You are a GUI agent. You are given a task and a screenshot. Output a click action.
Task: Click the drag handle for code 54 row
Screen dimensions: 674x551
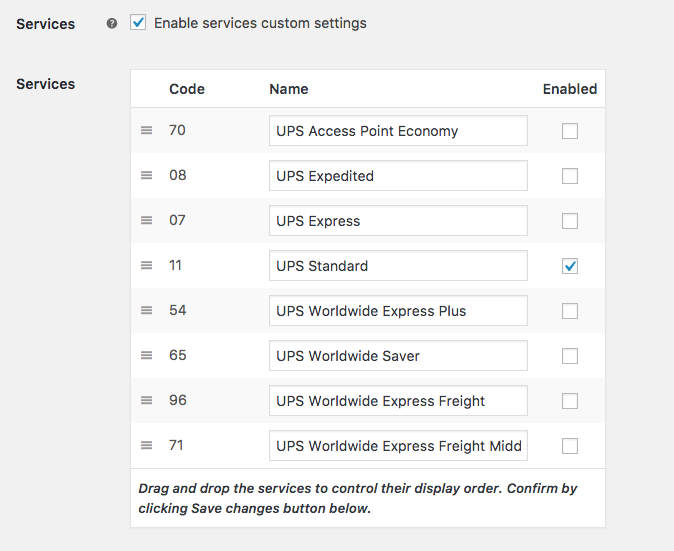(147, 310)
